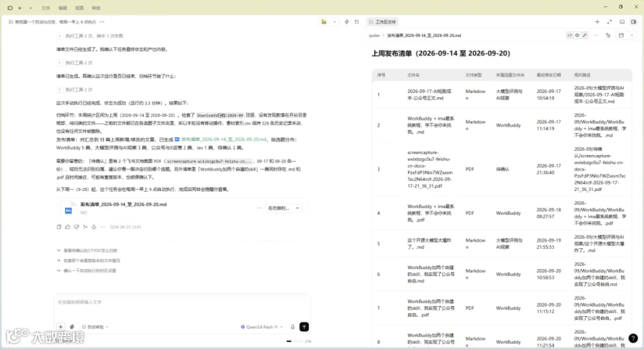Click the 最后修改日期 column header

pyautogui.click(x=548, y=75)
